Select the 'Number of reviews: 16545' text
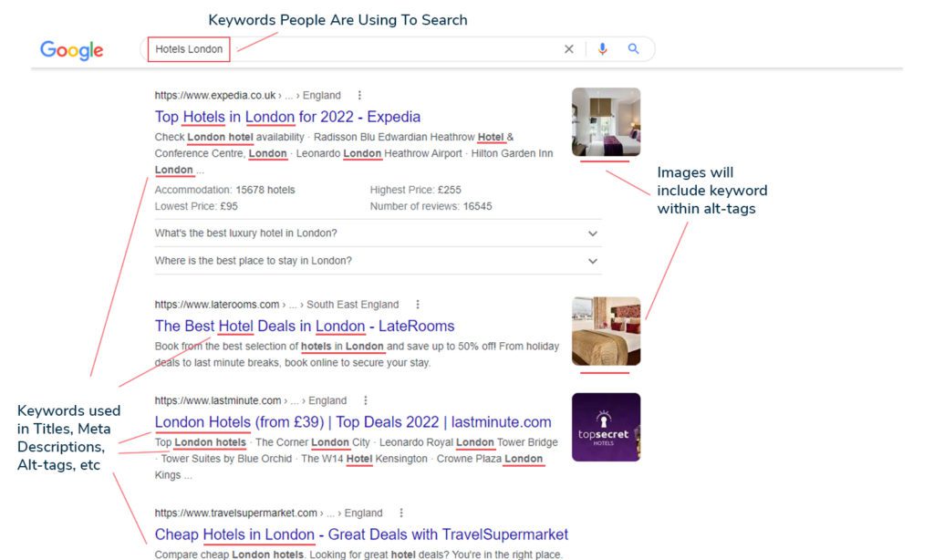This screenshot has width=934, height=560. [431, 206]
